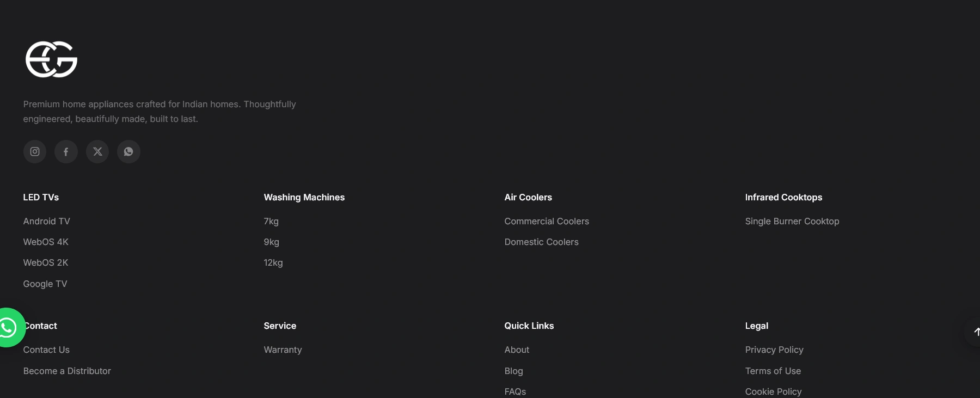Open the X (Twitter) social icon
Viewport: 980px width, 398px height.
pyautogui.click(x=97, y=151)
